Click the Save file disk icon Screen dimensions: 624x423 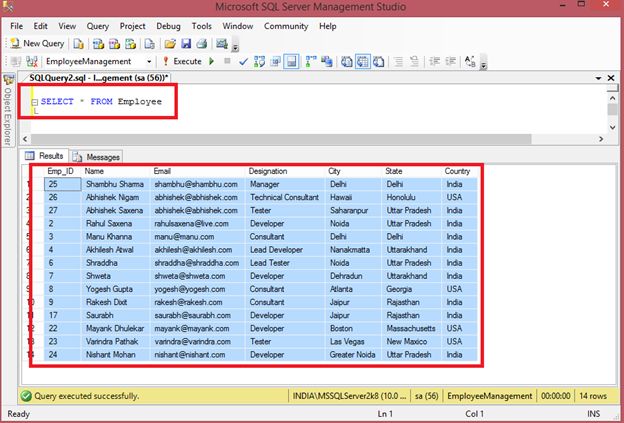[186, 44]
